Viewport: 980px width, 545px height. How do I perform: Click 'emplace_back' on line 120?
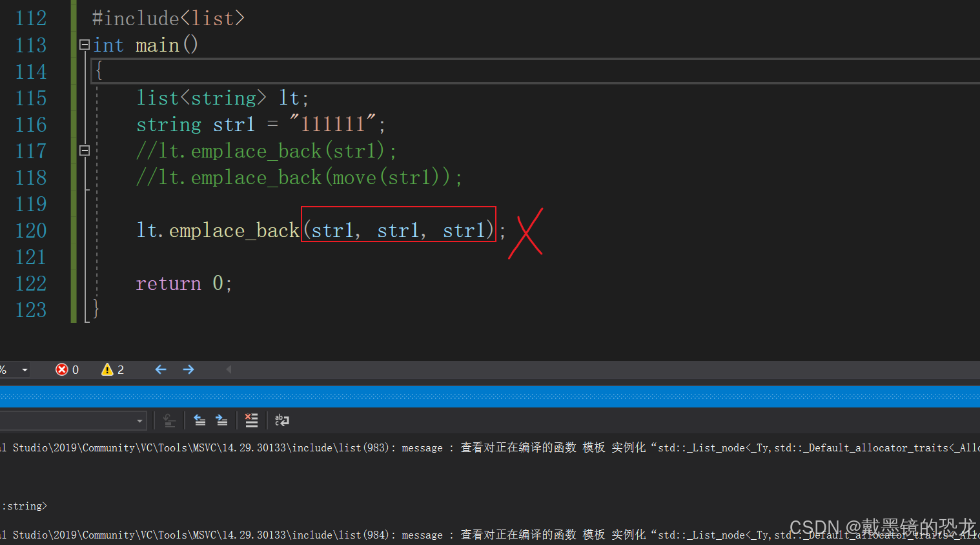click(234, 231)
